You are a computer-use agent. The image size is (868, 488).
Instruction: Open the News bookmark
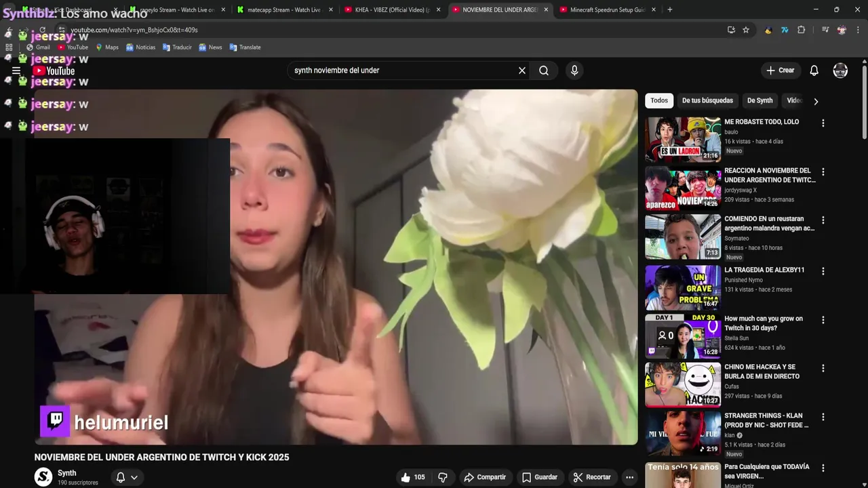pyautogui.click(x=210, y=47)
